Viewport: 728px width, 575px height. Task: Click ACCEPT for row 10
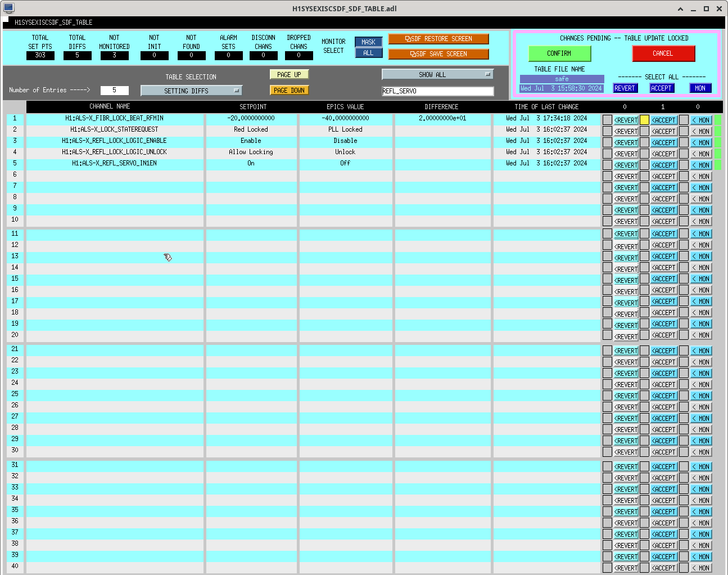point(664,222)
